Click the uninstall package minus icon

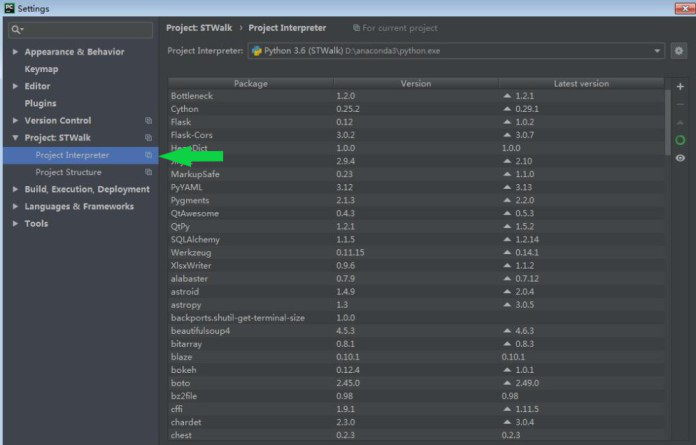coord(680,105)
